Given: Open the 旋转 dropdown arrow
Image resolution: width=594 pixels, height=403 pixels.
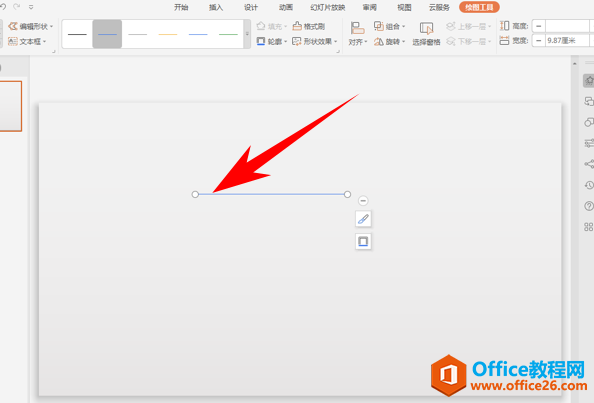Looking at the screenshot, I should (x=404, y=42).
